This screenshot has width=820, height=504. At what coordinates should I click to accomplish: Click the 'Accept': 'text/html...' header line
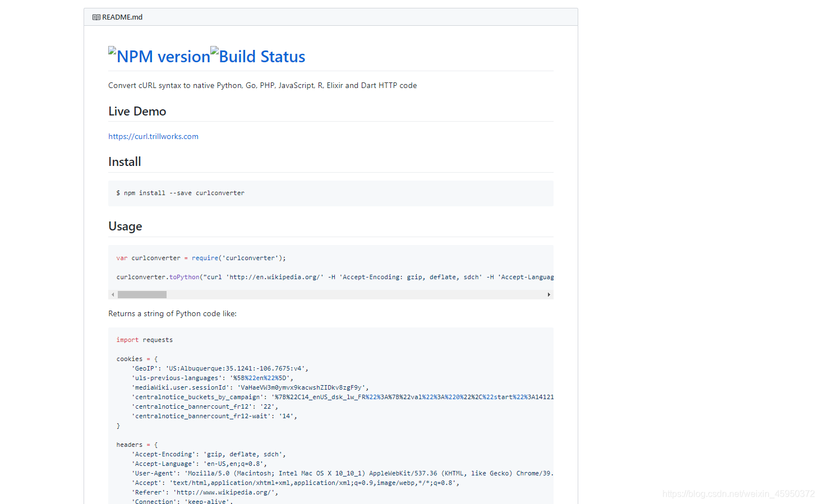tap(296, 483)
